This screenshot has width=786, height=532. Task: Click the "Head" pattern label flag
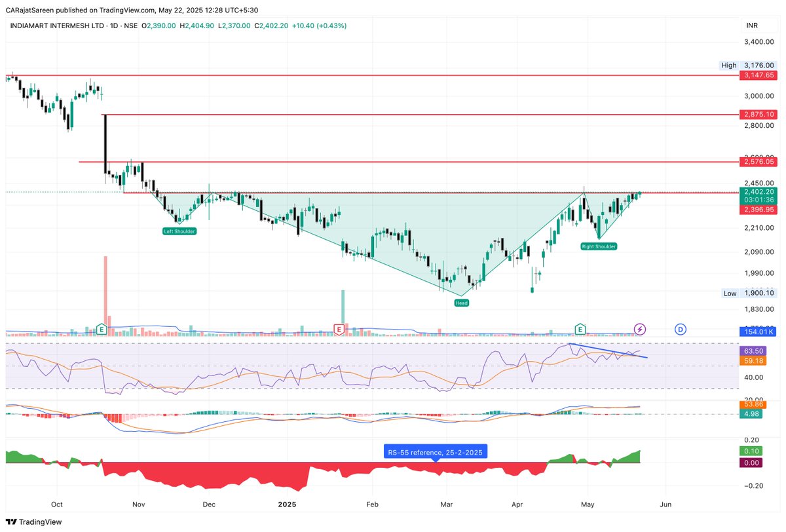(x=461, y=303)
